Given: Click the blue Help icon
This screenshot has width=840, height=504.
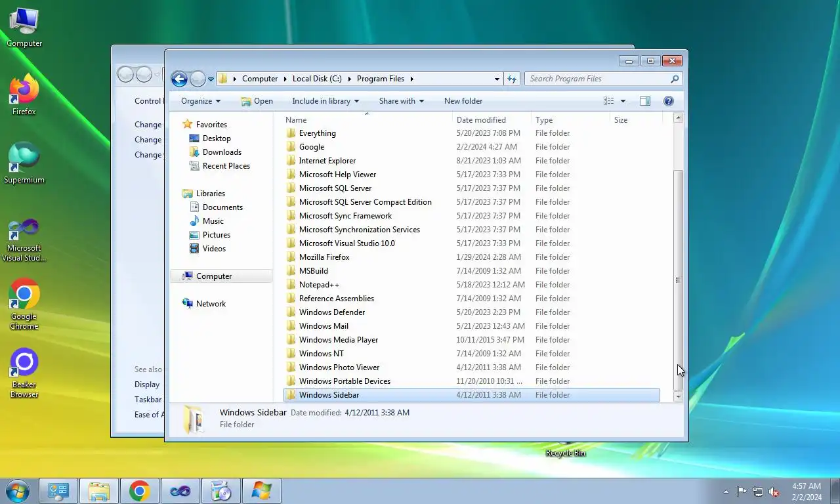Looking at the screenshot, I should coord(669,101).
